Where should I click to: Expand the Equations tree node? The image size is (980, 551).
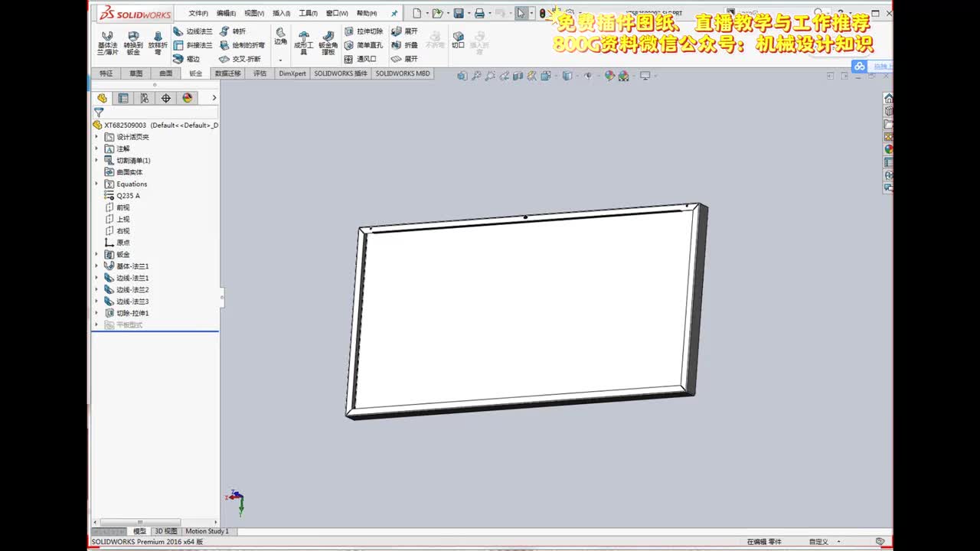click(x=96, y=184)
